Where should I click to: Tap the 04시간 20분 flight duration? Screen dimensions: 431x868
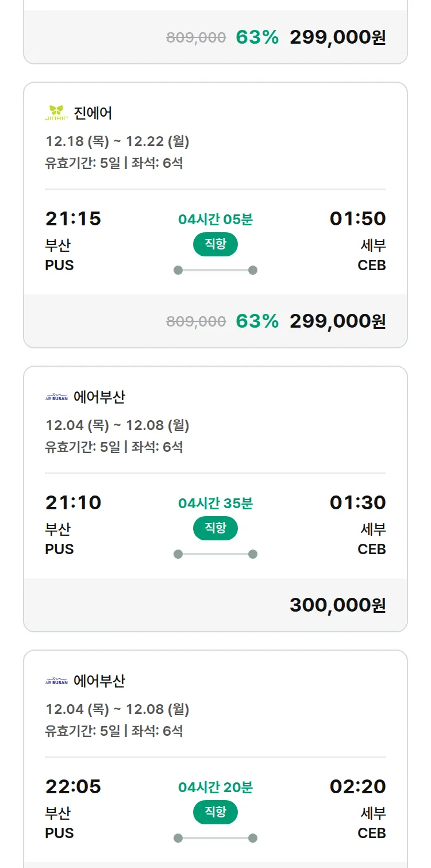point(215,788)
